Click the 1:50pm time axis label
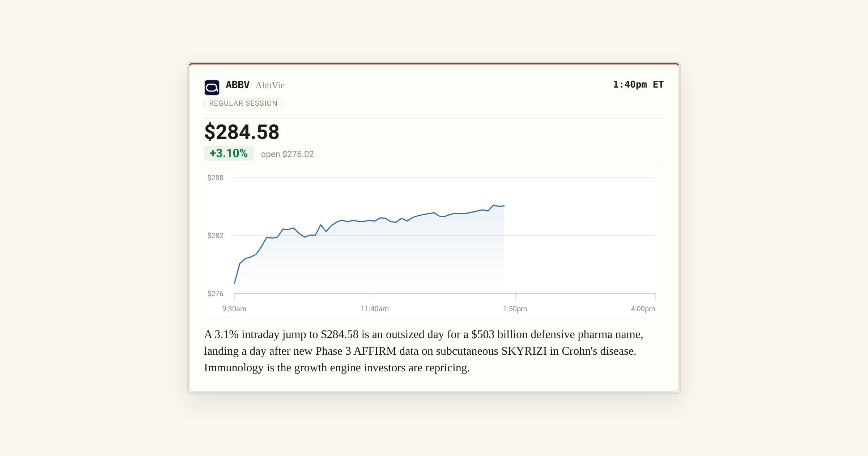868x456 pixels. coord(515,309)
